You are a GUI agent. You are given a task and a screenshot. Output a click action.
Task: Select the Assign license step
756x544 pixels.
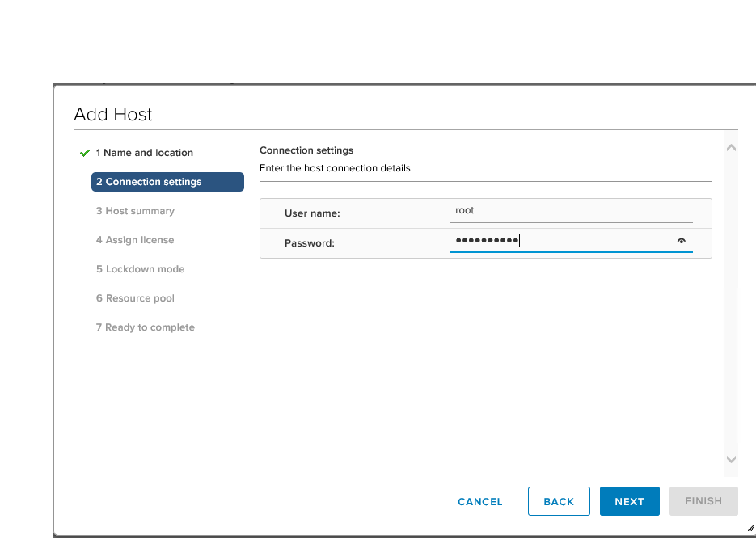click(135, 240)
